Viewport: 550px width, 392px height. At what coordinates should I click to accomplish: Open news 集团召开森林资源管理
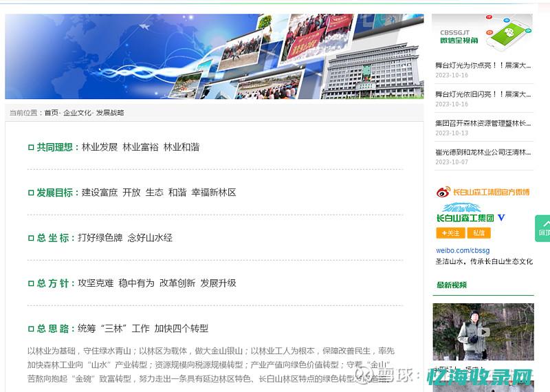click(483, 123)
